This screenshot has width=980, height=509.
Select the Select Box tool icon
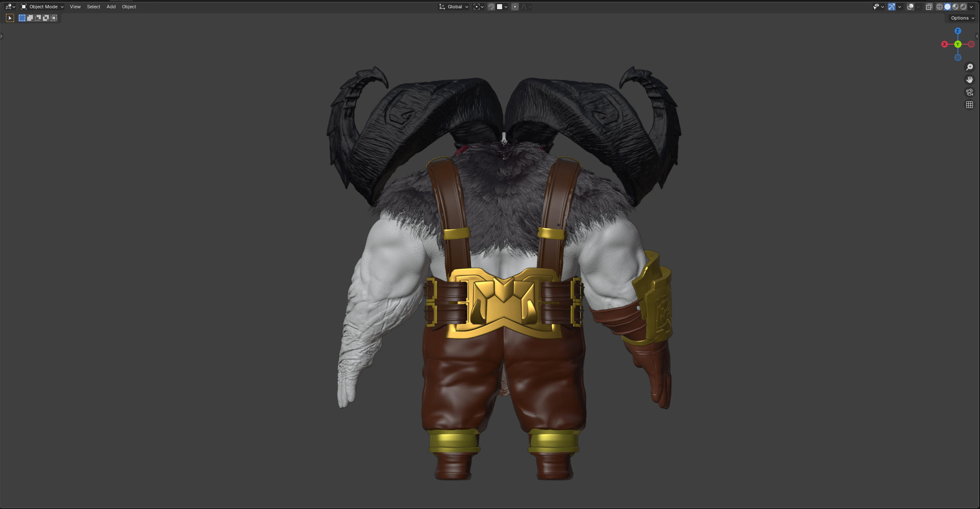click(x=10, y=18)
